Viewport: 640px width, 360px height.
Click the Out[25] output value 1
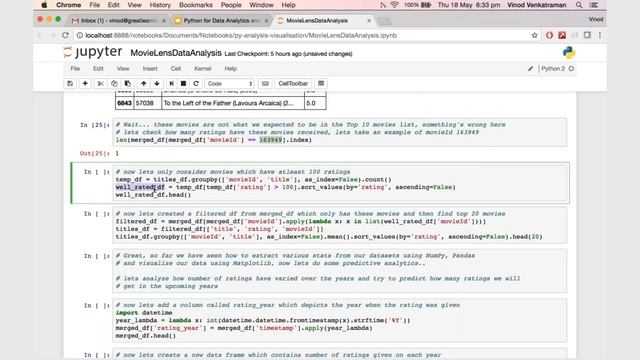[x=117, y=153]
